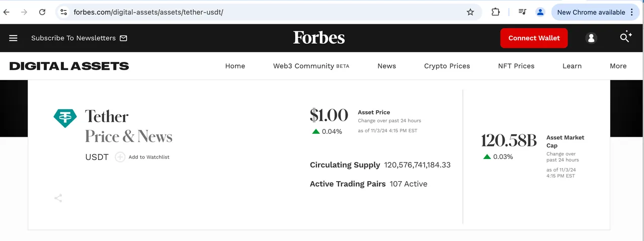Open the Learn navigation menu

[x=572, y=66]
